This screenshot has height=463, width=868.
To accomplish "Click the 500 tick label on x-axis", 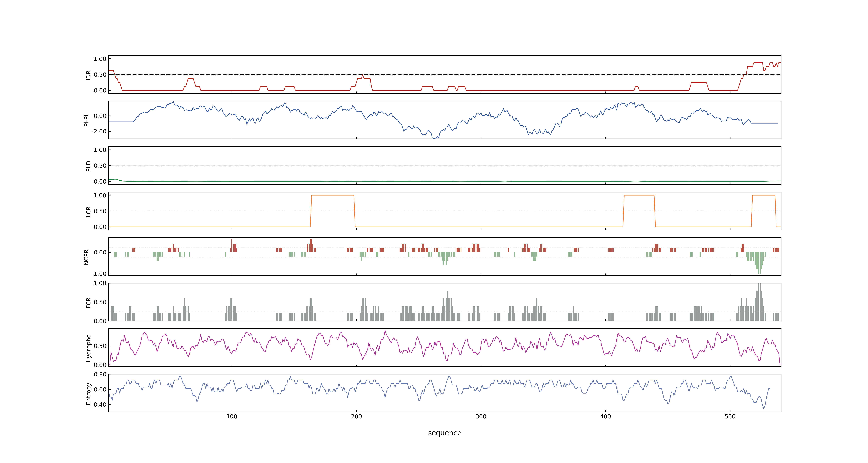I will 730,416.
